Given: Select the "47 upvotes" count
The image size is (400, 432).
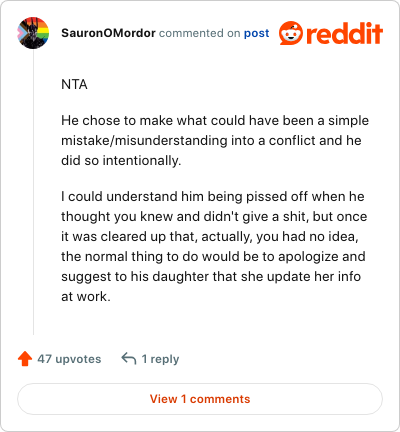Looking at the screenshot, I should [x=69, y=359].
